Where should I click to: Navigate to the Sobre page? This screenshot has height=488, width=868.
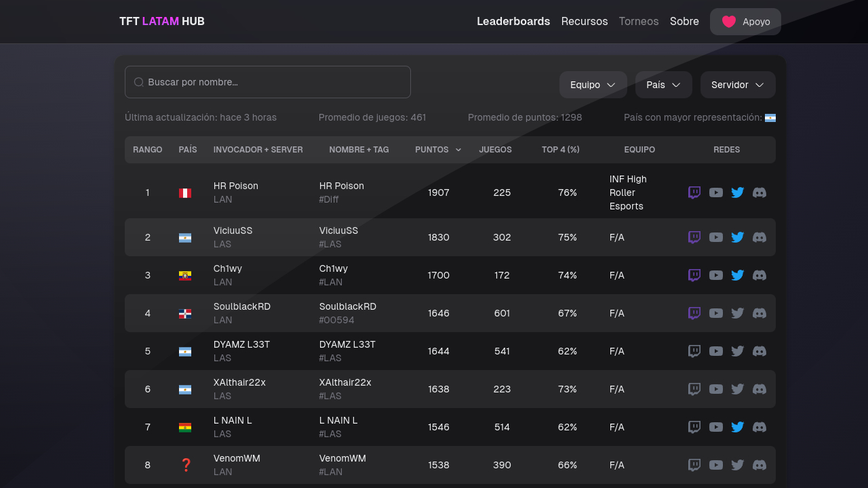click(684, 22)
